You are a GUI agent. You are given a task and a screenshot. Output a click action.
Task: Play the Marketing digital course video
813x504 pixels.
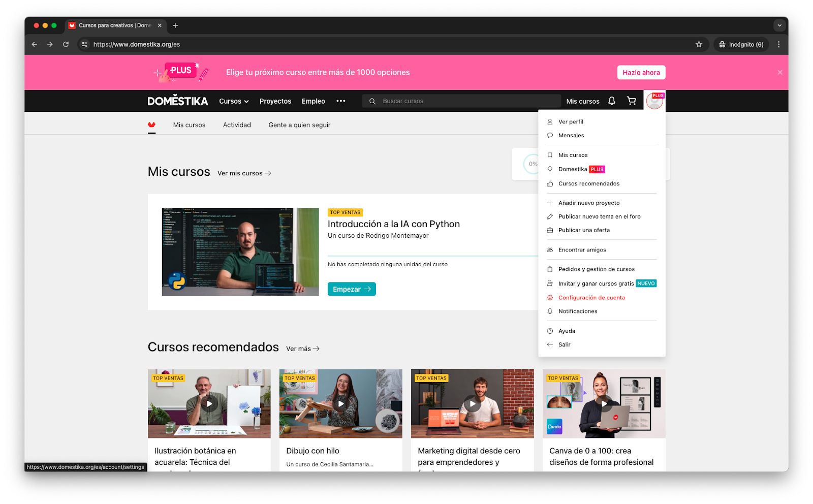(472, 404)
